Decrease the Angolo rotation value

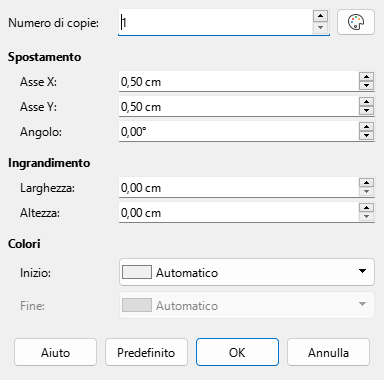click(366, 136)
